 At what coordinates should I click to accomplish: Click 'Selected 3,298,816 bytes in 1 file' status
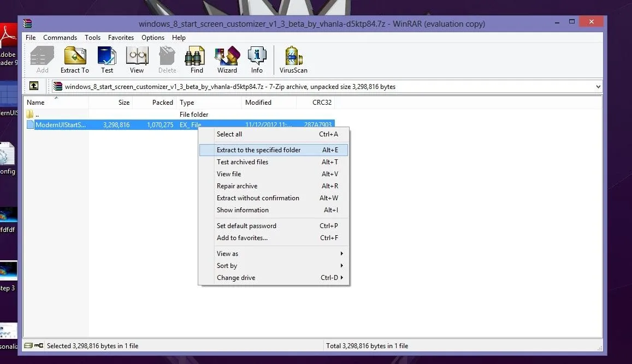tap(92, 346)
